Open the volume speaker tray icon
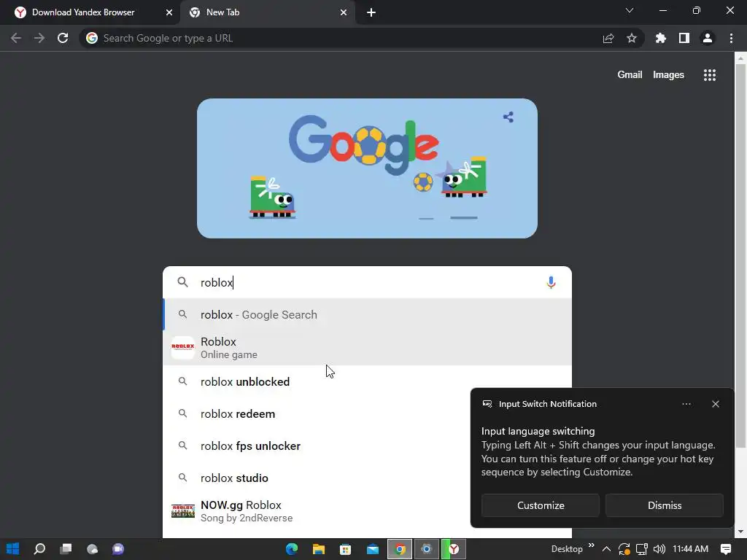The image size is (747, 560). [x=659, y=549]
